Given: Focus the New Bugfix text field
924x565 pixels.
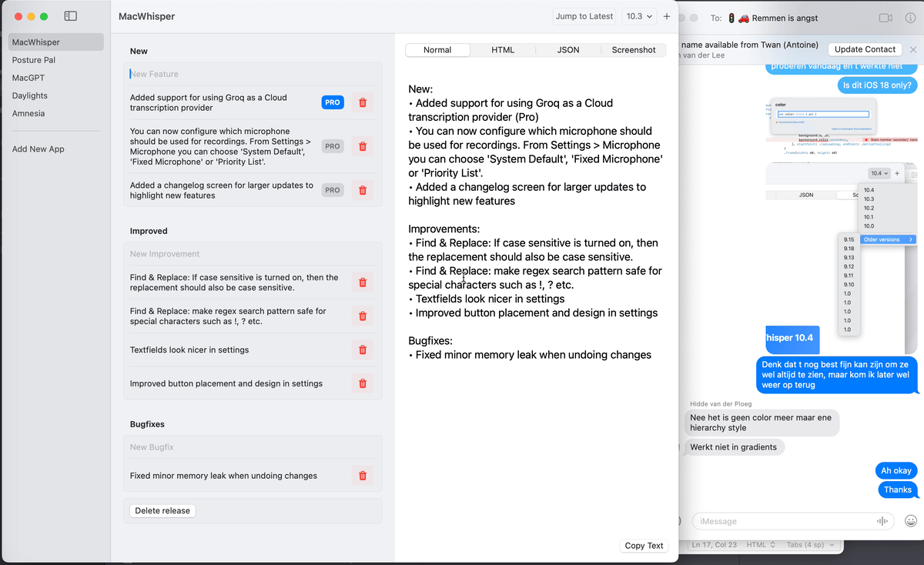Looking at the screenshot, I should [253, 447].
